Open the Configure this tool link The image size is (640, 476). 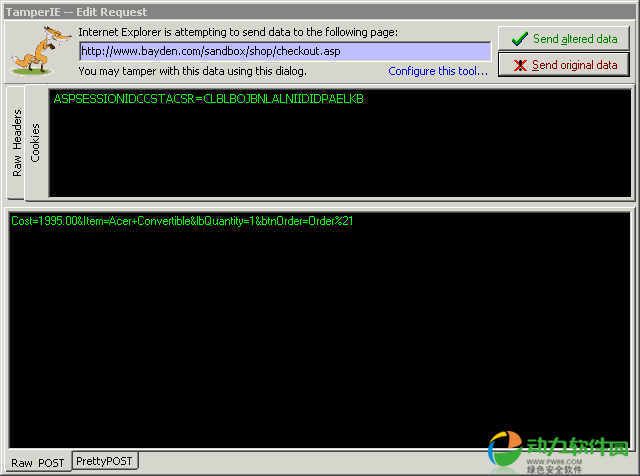(x=438, y=71)
